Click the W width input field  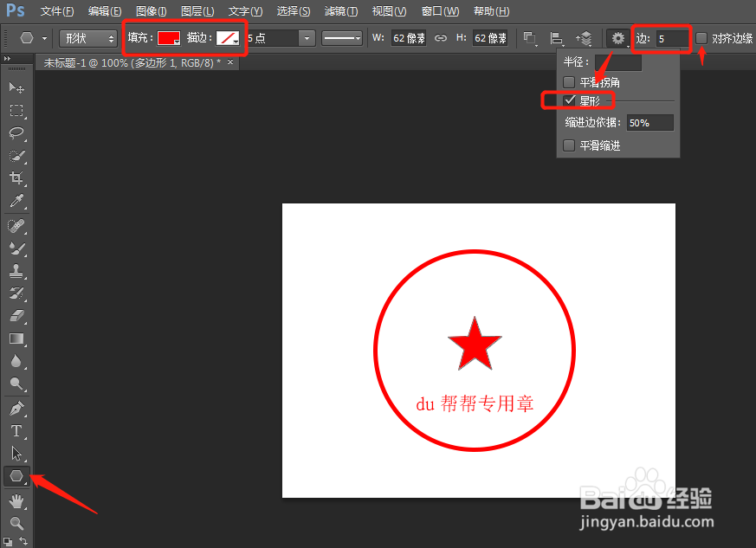coord(409,38)
